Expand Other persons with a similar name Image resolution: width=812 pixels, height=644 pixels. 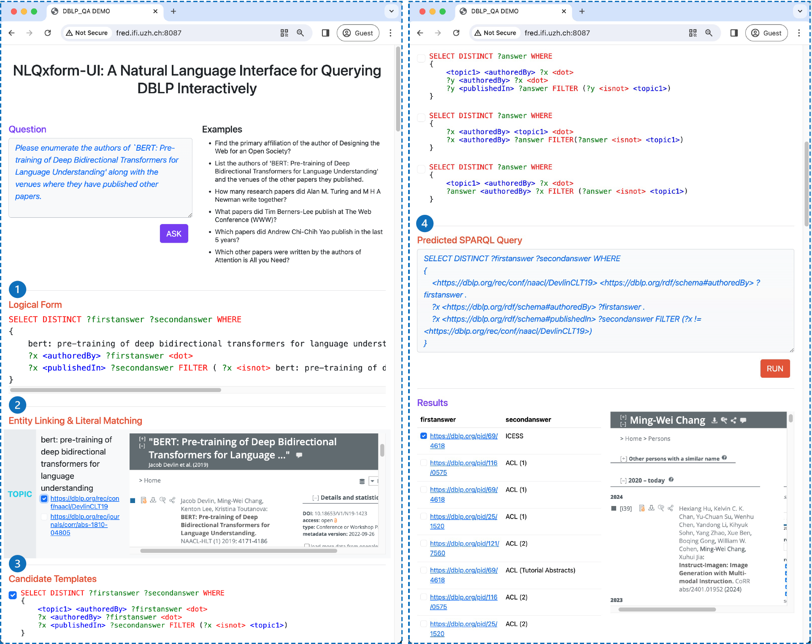[x=623, y=459]
